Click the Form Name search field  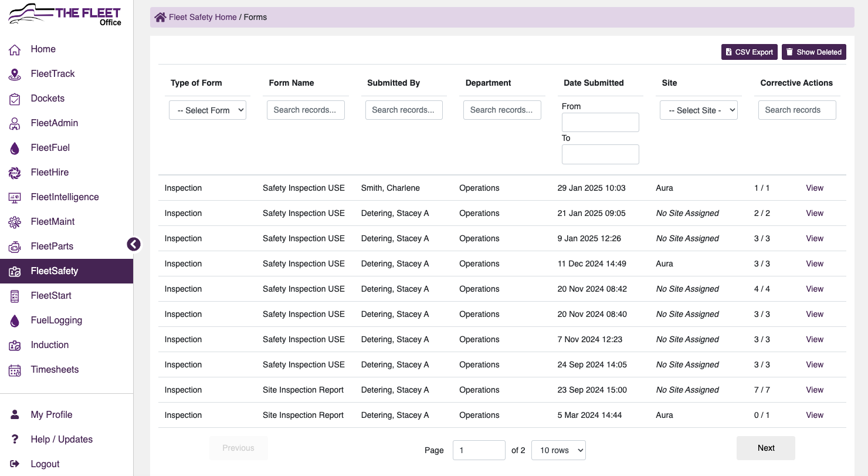306,110
